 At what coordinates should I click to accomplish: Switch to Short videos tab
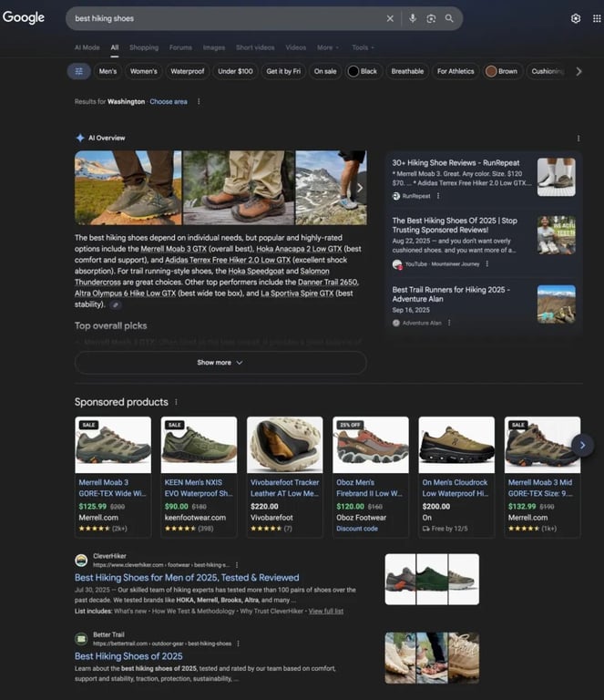coord(255,47)
